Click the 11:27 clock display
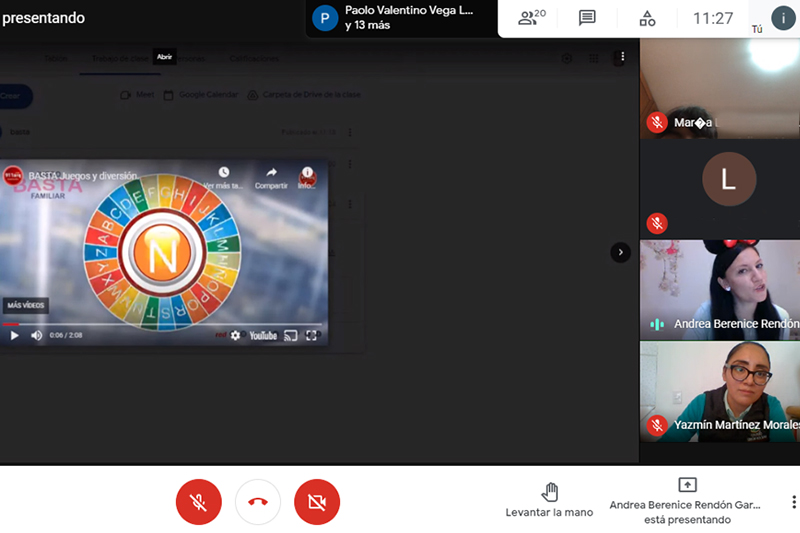Viewport: 800px width, 533px height. [x=713, y=18]
